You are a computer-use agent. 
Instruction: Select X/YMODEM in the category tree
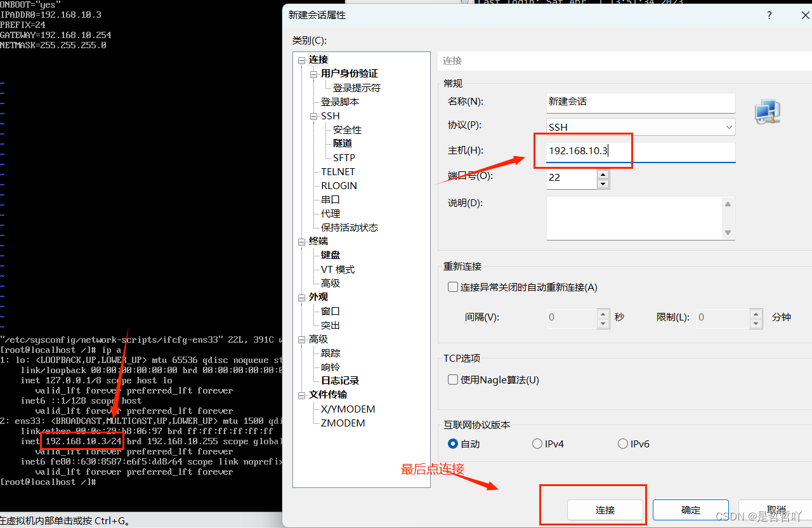coord(348,409)
